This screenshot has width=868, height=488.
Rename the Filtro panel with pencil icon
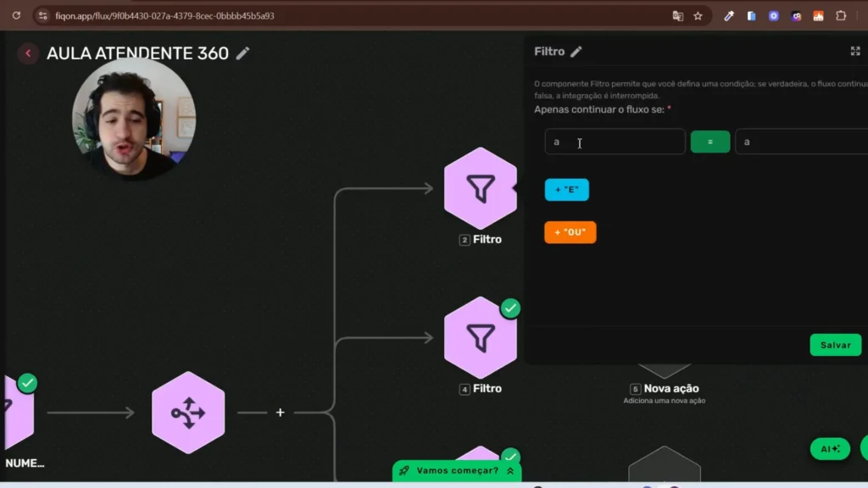(x=576, y=52)
